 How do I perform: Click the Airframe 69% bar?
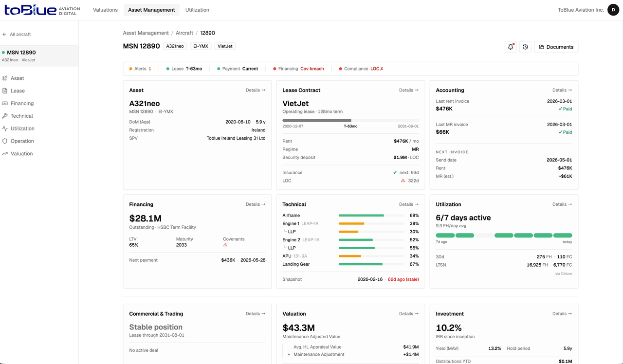[x=371, y=216]
